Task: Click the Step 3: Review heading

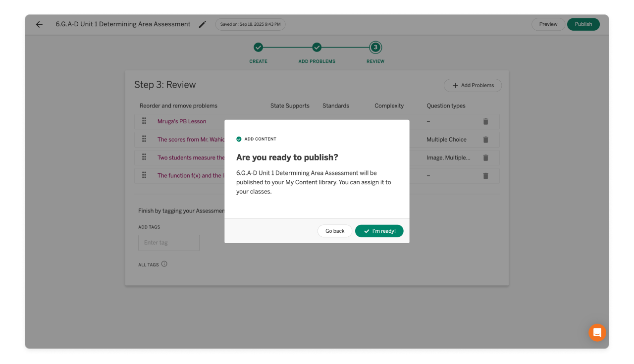Action: [x=165, y=85]
